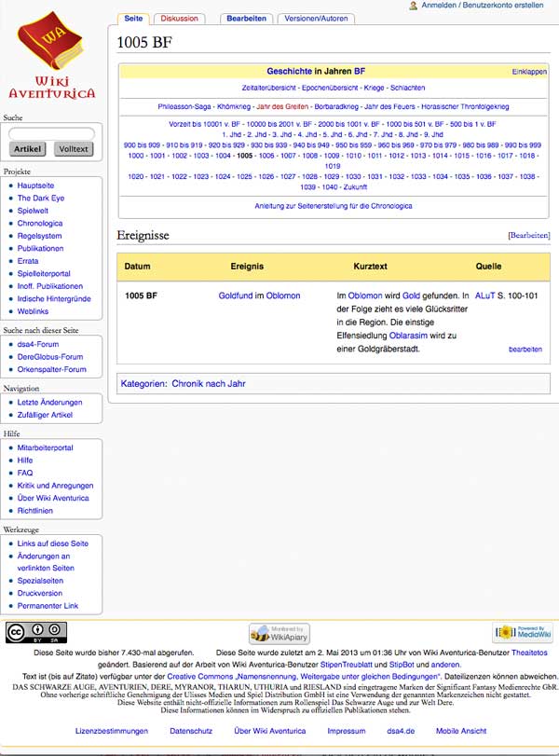559x756 pixels.
Task: Open the Borbaradkrieg link
Action: pyautogui.click(x=336, y=106)
